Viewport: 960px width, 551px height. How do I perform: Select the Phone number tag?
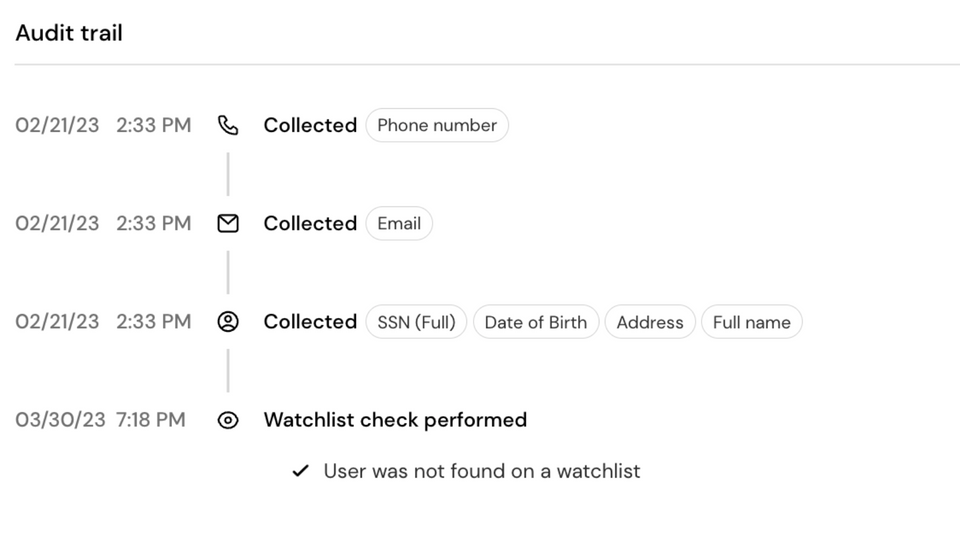437,125
